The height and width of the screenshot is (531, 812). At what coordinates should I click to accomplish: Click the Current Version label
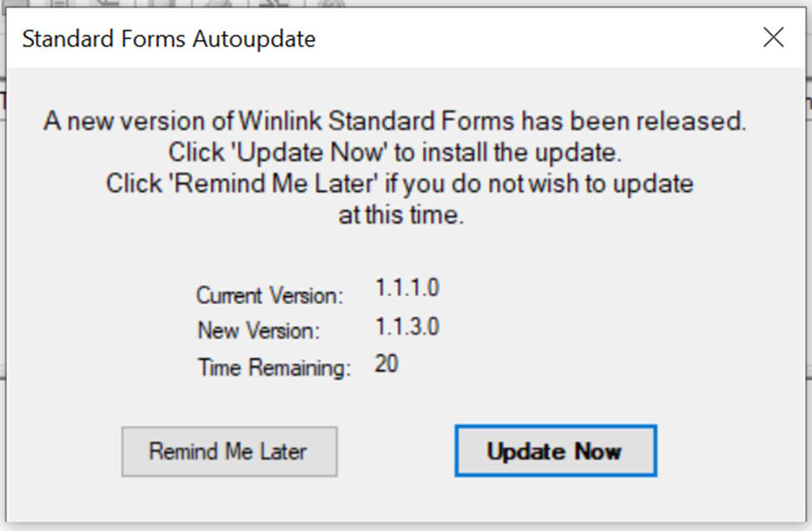click(x=269, y=295)
